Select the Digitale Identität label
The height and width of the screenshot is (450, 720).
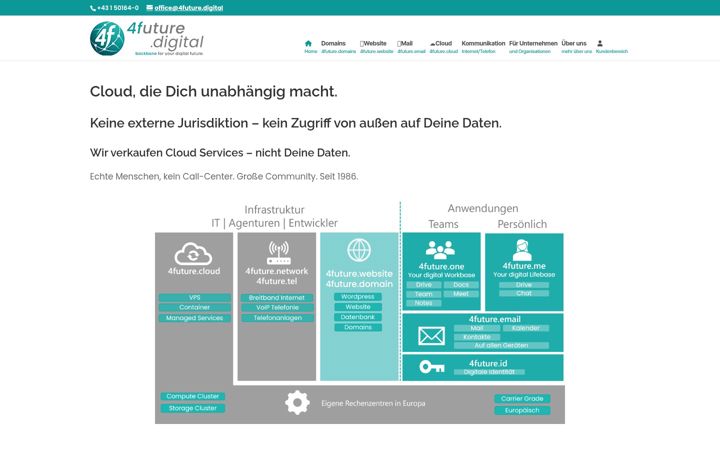(x=489, y=372)
